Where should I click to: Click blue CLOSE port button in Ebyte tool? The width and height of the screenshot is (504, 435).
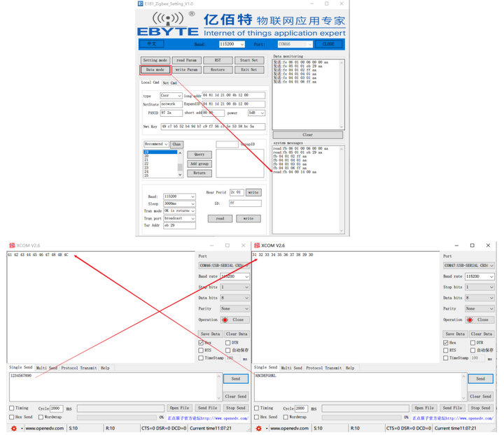click(x=328, y=44)
